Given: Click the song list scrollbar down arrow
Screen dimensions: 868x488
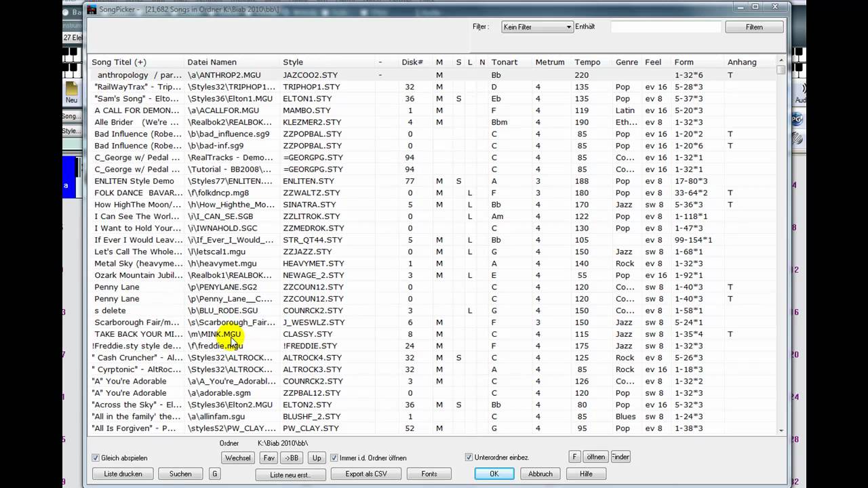Looking at the screenshot, I should tap(781, 430).
